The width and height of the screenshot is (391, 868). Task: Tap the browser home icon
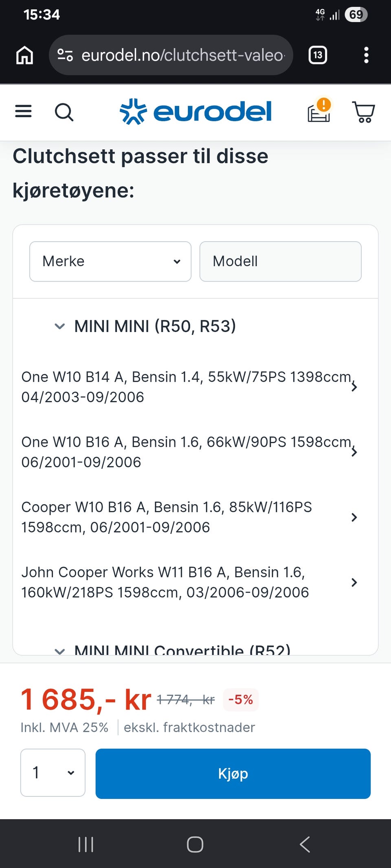[24, 55]
